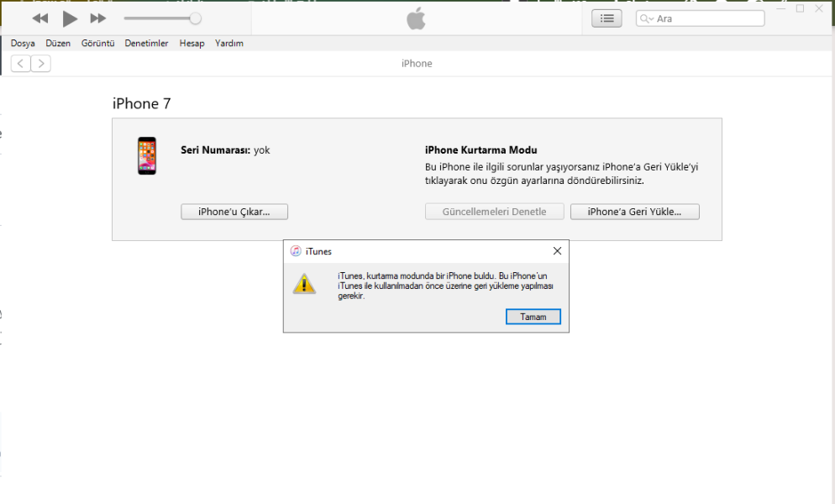This screenshot has height=504, width=835.
Task: Close the iTunes alert dialog
Action: coord(557,251)
